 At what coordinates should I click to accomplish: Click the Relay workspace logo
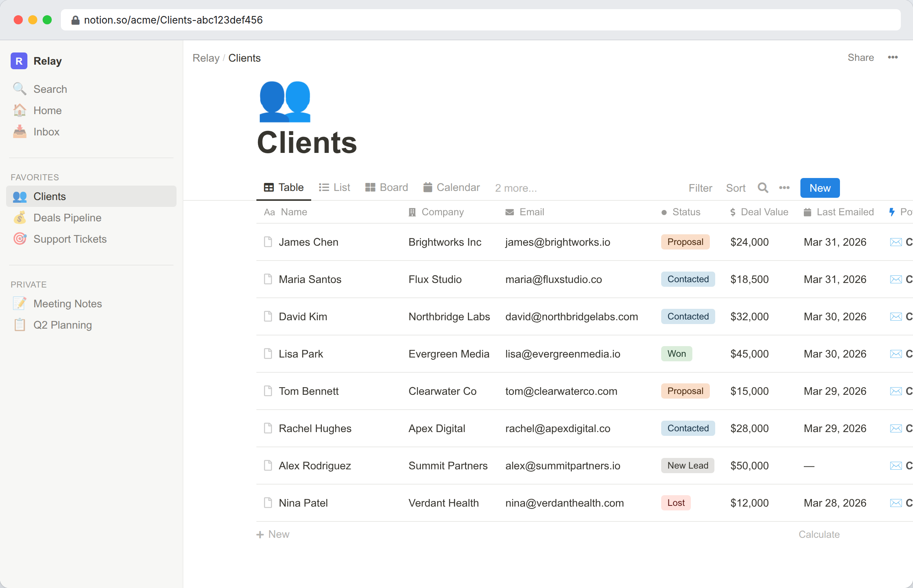pos(19,61)
